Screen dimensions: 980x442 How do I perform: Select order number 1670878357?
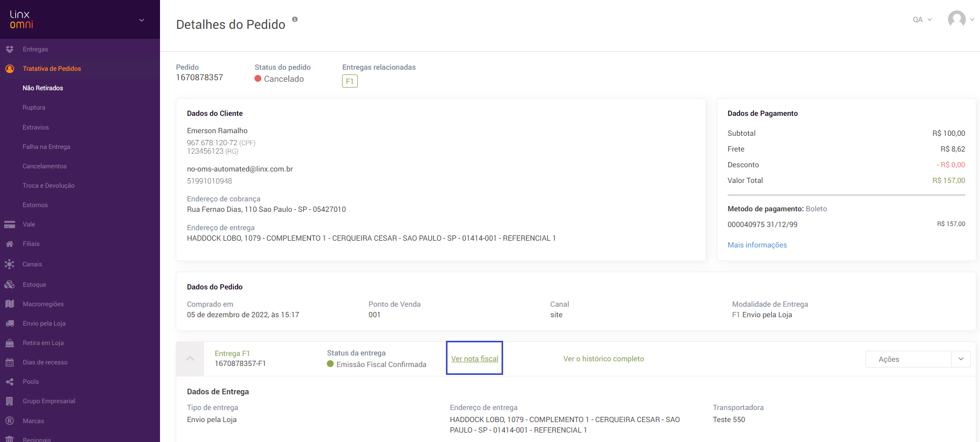coord(199,78)
